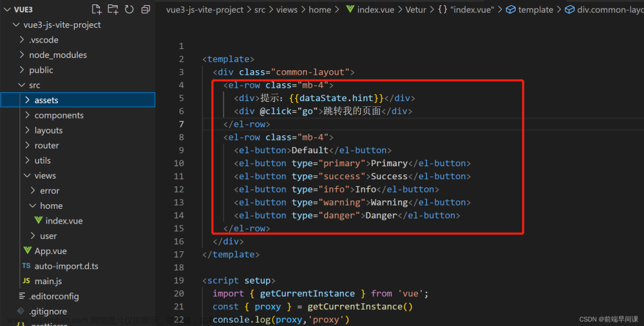Collapse the home folder
This screenshot has height=326, width=644.
(x=32, y=206)
